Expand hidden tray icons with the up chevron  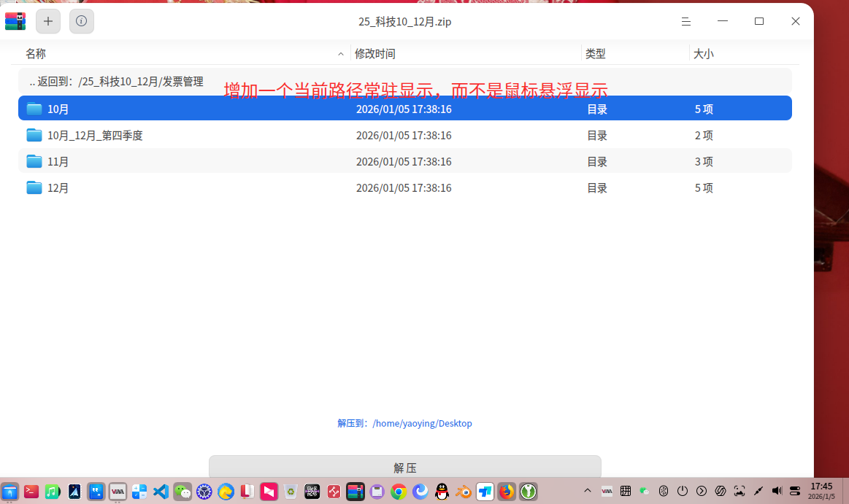588,491
